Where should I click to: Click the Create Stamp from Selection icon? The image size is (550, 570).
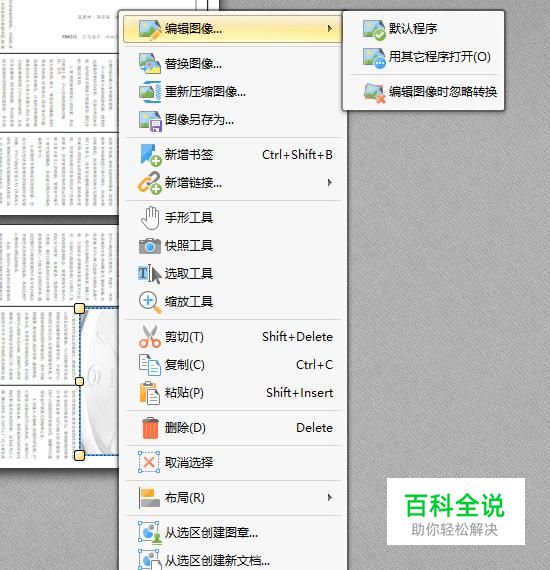point(149,533)
